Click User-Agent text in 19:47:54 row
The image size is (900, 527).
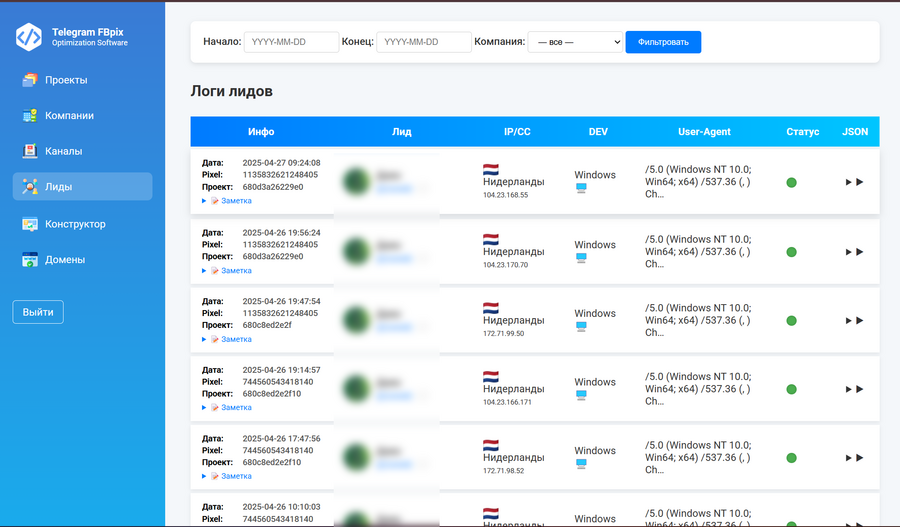(698, 320)
